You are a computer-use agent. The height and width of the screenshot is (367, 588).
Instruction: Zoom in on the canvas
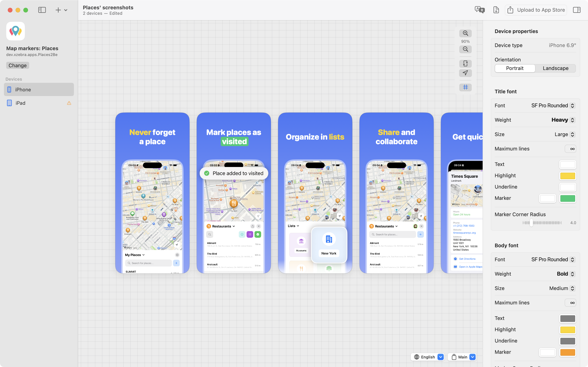point(465,33)
